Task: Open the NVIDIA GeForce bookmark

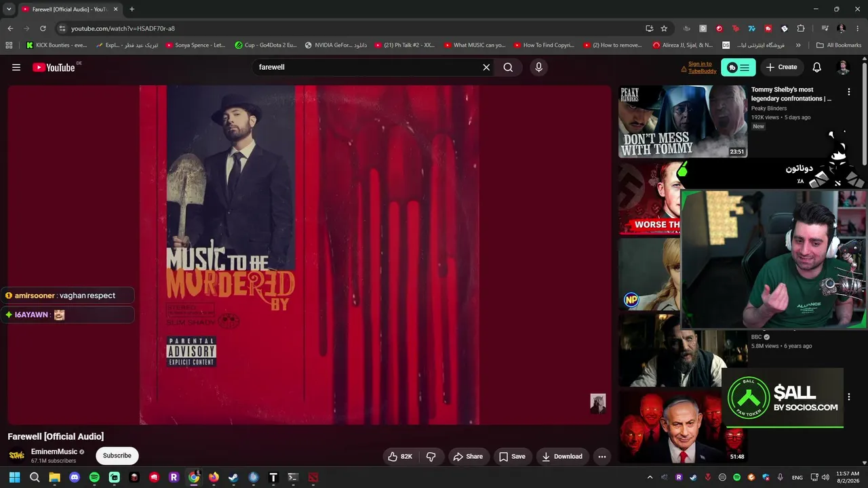Action: [x=336, y=45]
